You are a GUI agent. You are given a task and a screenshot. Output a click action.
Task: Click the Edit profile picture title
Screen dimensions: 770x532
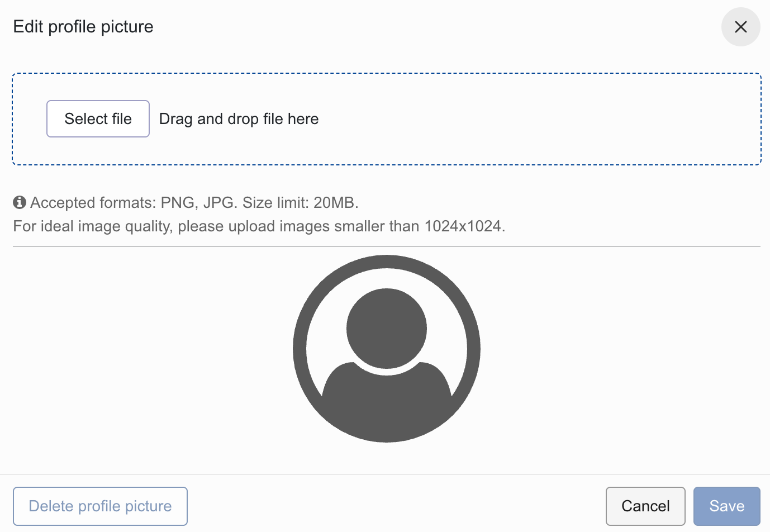click(83, 27)
